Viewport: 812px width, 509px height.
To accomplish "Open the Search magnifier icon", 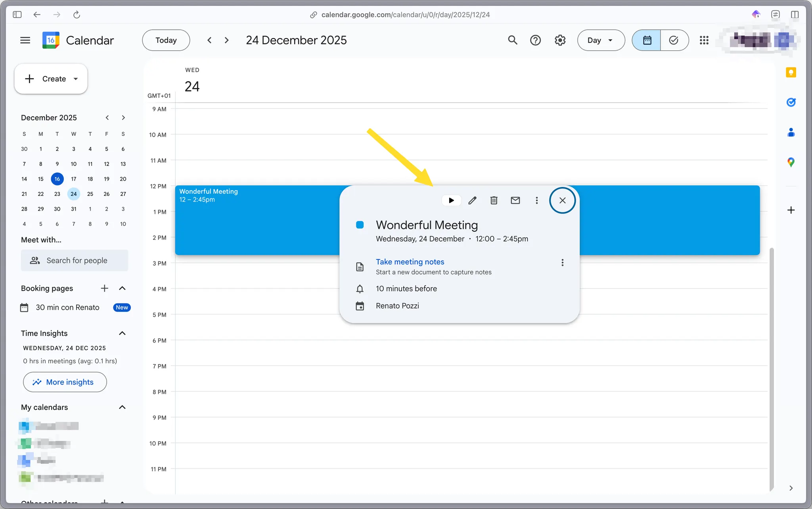I will tap(513, 40).
